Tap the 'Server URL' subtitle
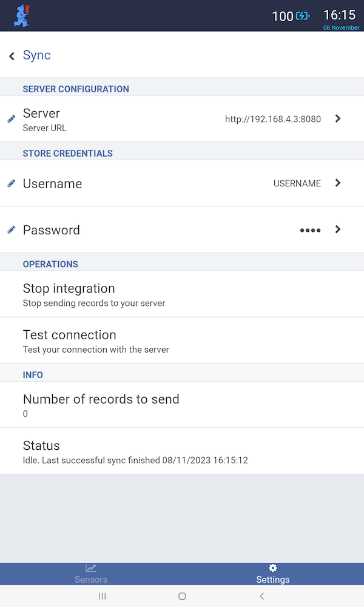The height and width of the screenshot is (607, 364). 44,128
